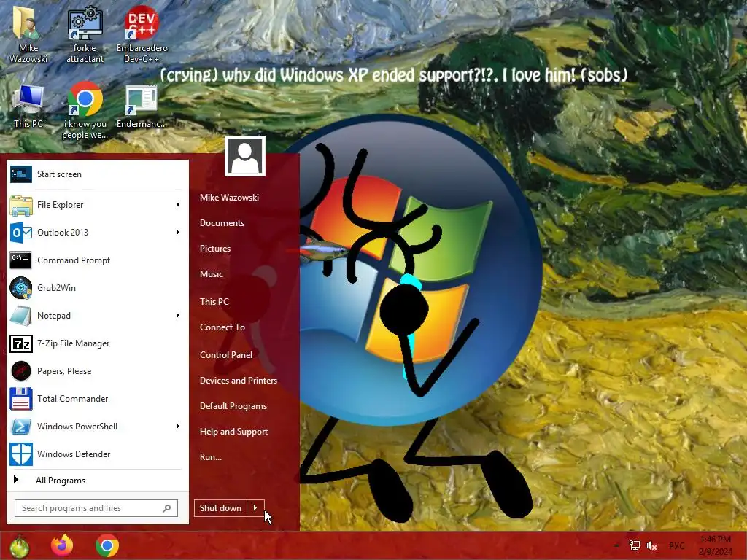The width and height of the screenshot is (747, 560).
Task: Select Connect To in Start menu
Action: (222, 327)
